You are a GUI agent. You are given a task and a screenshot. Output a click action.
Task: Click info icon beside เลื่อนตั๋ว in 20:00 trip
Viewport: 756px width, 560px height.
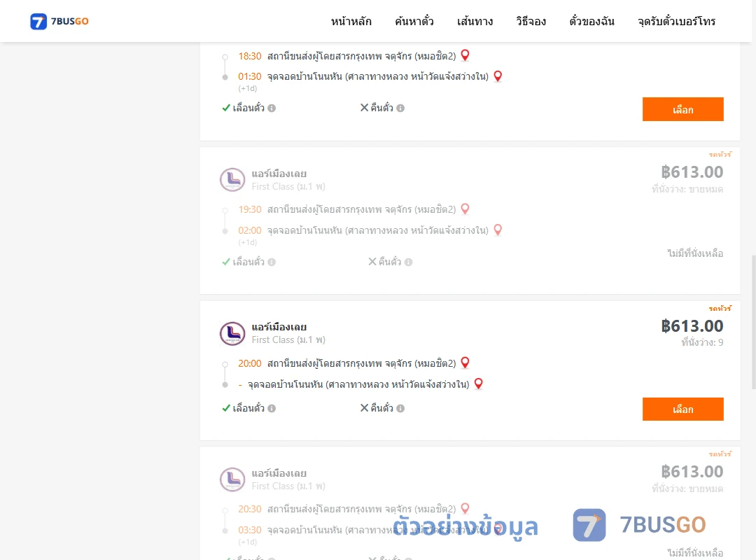coord(272,408)
